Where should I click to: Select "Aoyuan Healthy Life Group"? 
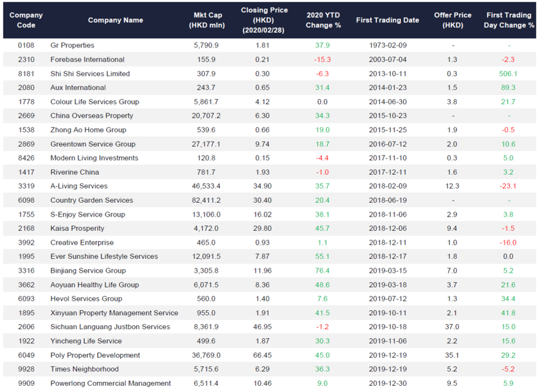pyautogui.click(x=95, y=285)
